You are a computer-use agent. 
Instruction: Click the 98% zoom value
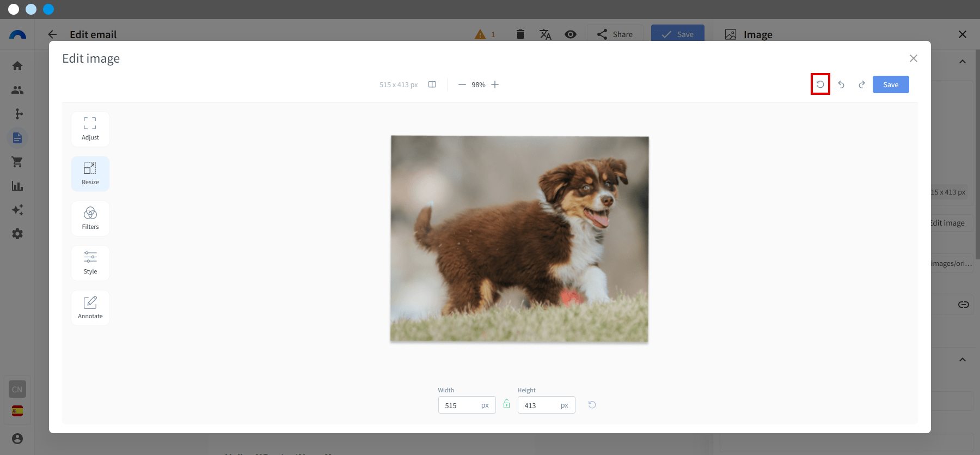tap(479, 85)
